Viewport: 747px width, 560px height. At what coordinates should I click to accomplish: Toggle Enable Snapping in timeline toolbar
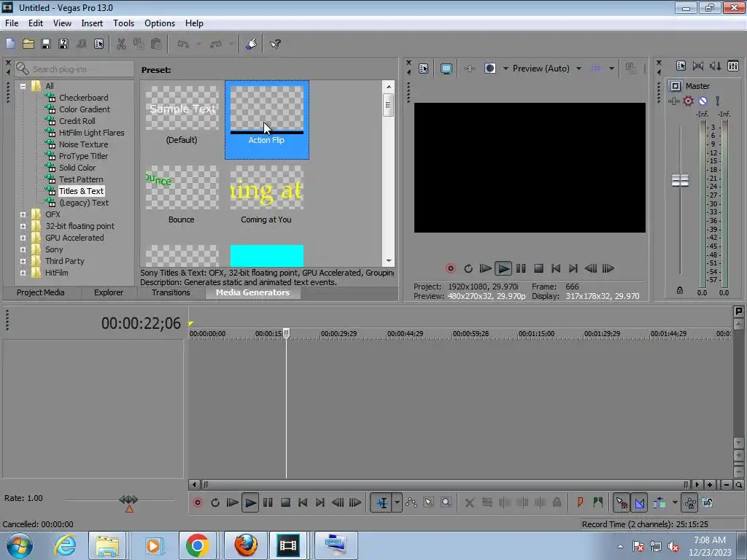622,502
